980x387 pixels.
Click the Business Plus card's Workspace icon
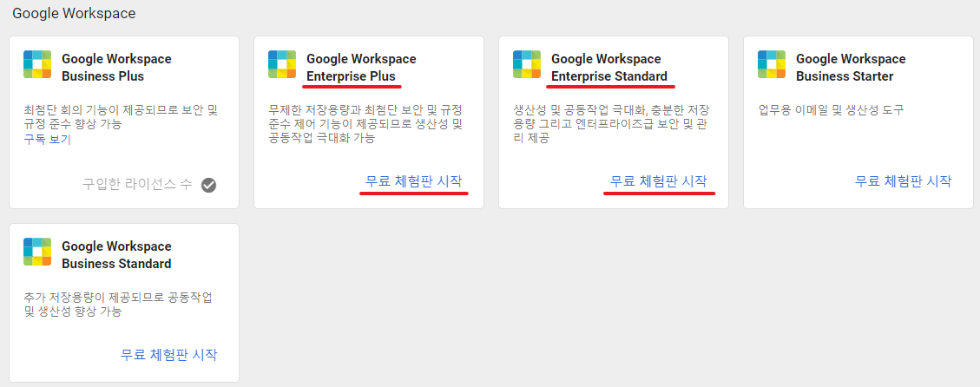pyautogui.click(x=36, y=64)
